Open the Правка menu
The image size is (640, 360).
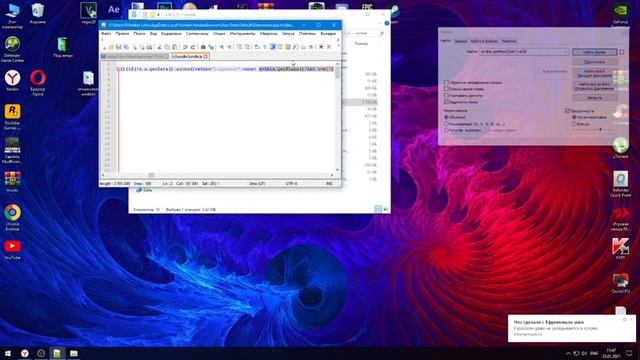click(x=122, y=33)
